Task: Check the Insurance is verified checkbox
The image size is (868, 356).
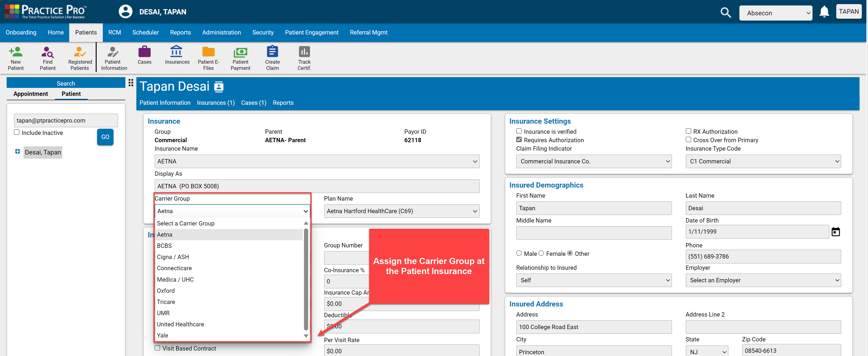Action: click(519, 131)
